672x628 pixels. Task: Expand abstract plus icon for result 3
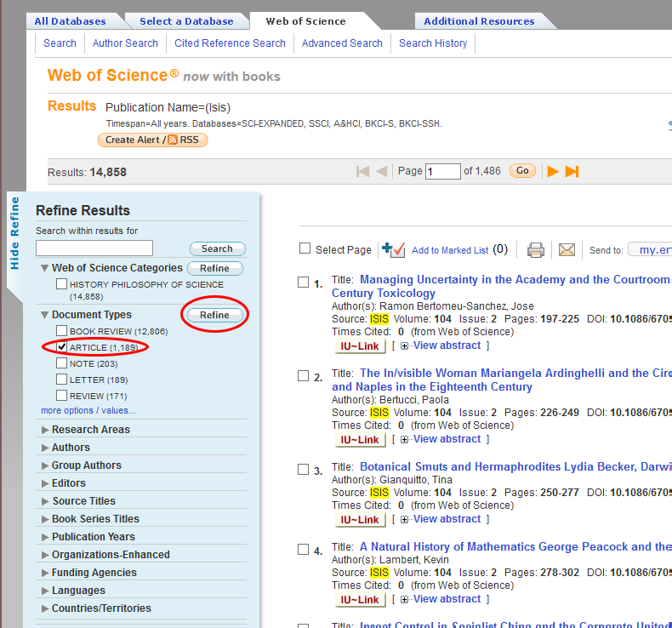404,520
